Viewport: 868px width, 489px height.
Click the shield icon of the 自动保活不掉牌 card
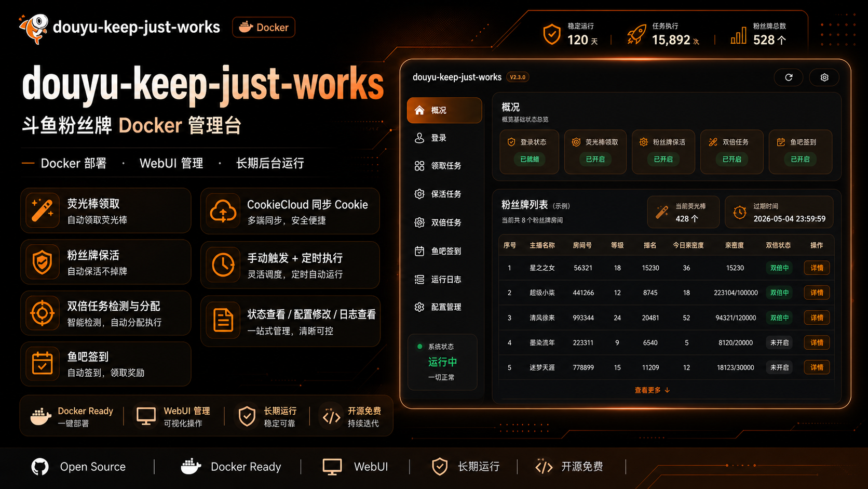(x=42, y=262)
